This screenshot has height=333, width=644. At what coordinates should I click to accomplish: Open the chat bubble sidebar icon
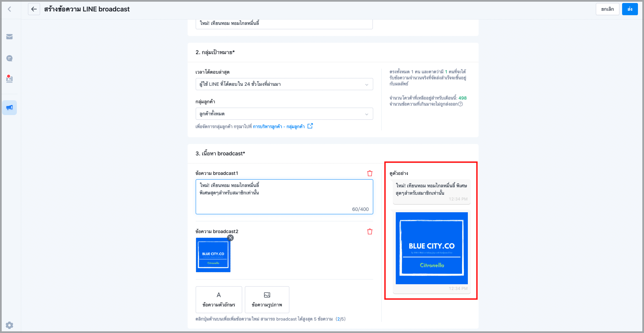pos(9,58)
